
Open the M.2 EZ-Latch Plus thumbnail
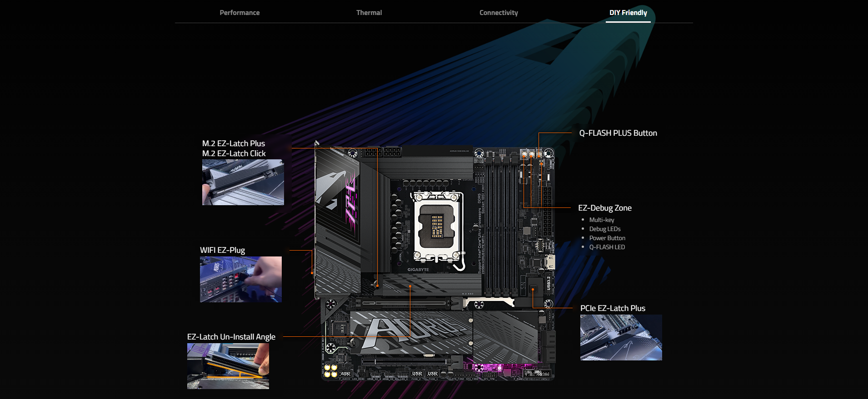coord(243,182)
